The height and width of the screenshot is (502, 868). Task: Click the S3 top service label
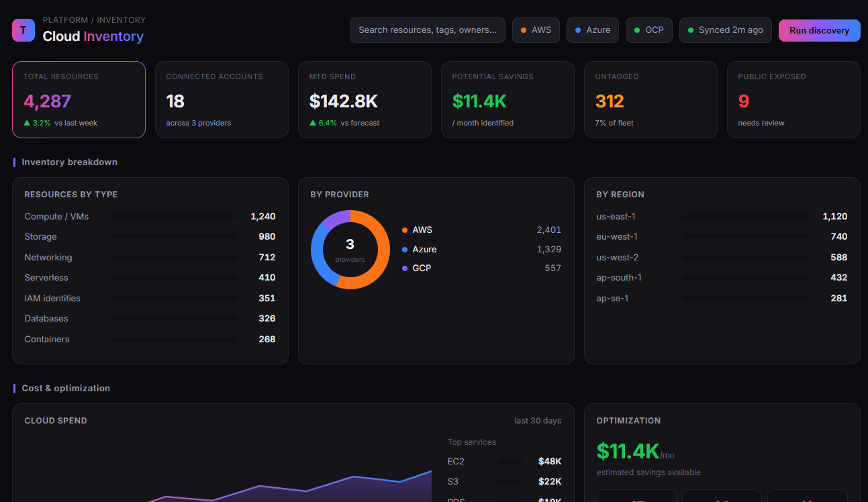(x=453, y=481)
